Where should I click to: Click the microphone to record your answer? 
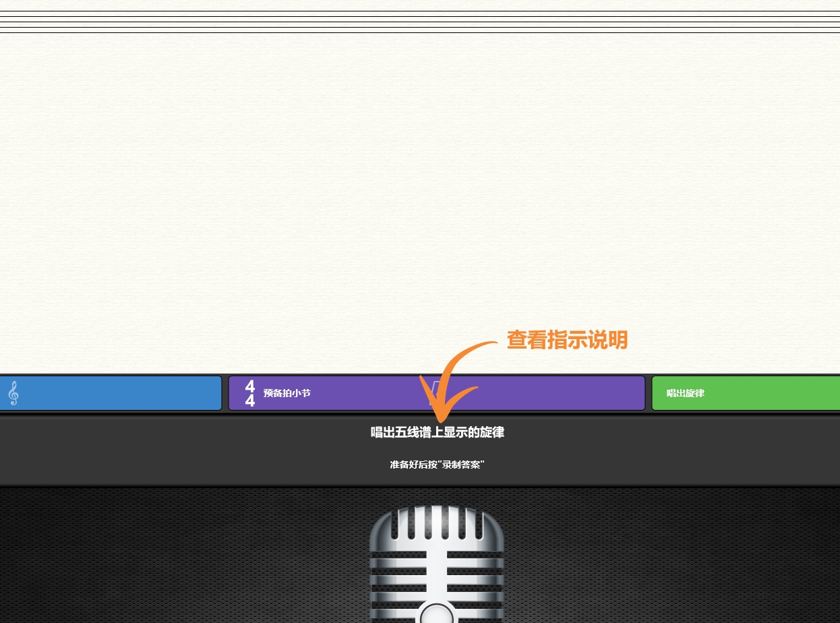click(437, 565)
